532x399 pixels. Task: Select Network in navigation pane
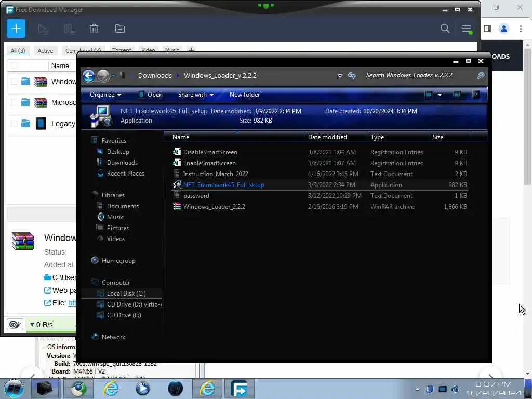(x=113, y=337)
